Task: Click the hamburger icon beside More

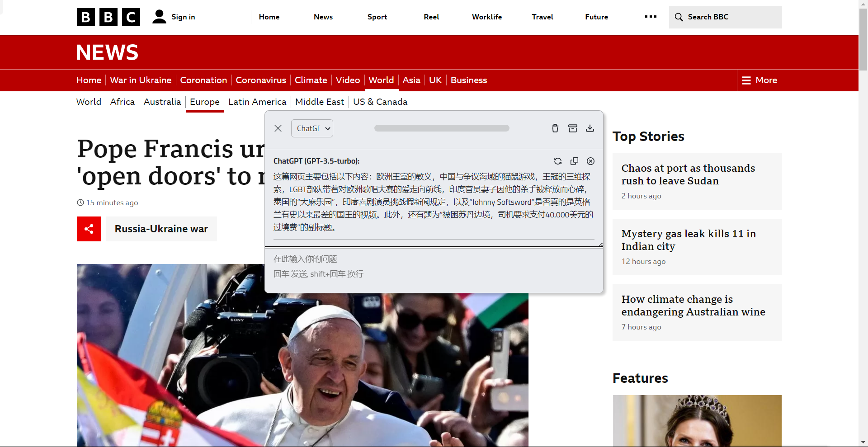Action: 746,80
